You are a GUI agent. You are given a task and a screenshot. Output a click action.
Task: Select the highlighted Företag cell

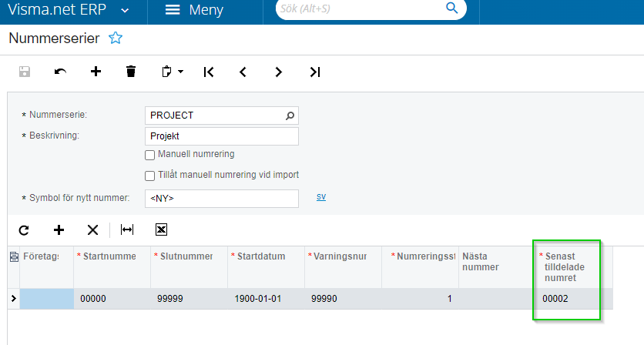pos(47,299)
